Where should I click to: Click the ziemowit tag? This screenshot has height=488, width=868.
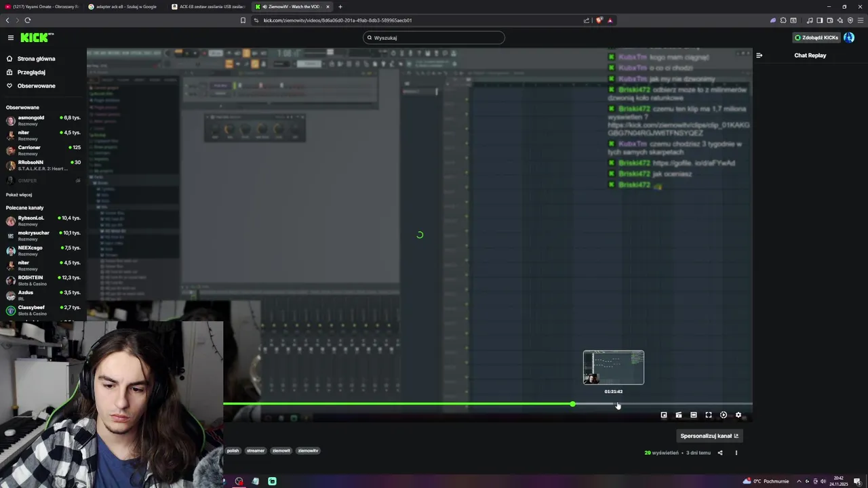(x=281, y=451)
